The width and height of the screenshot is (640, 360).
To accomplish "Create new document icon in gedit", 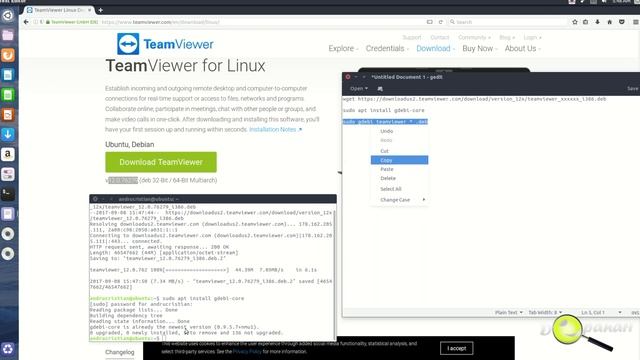I will pyautogui.click(x=380, y=89).
